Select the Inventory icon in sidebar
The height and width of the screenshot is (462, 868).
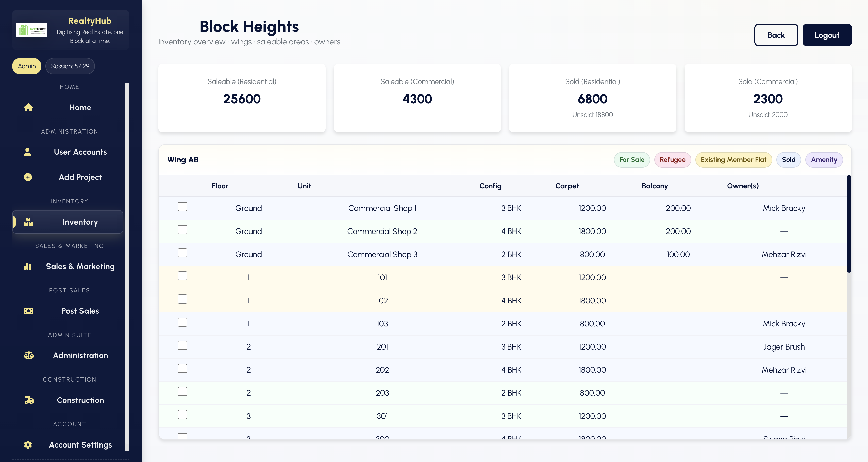tap(28, 222)
